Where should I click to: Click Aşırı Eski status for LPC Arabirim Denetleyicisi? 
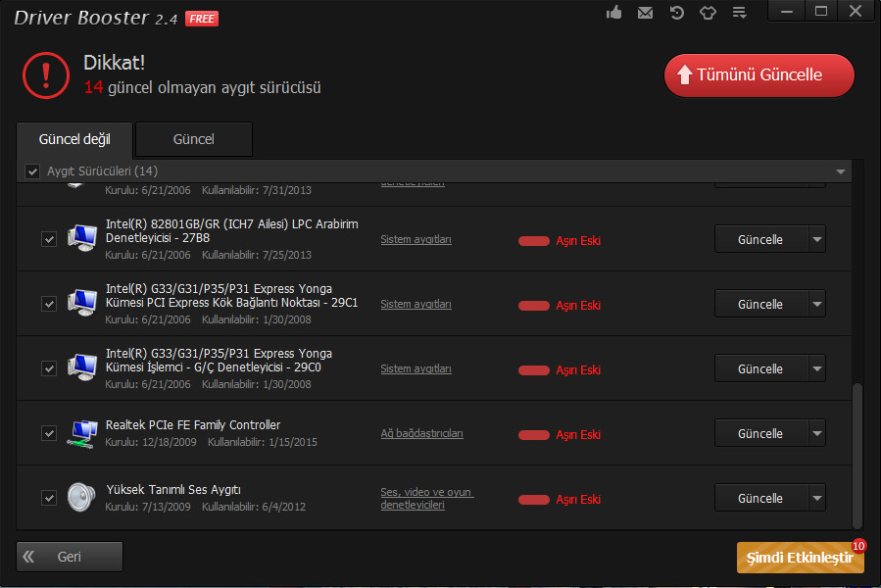(578, 241)
